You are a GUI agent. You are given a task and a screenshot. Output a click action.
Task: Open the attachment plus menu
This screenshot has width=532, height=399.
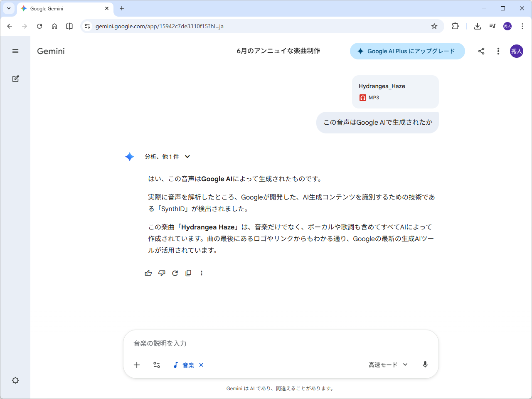click(x=137, y=365)
